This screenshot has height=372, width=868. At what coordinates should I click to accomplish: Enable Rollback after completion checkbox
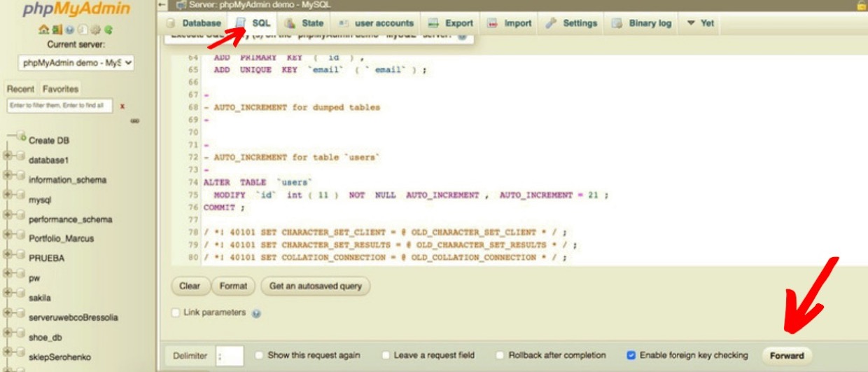[501, 355]
